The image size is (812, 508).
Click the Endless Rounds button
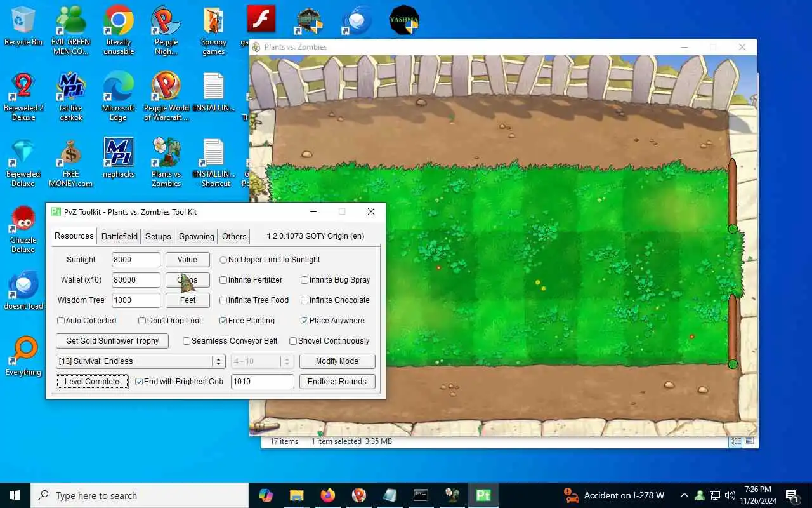click(337, 382)
